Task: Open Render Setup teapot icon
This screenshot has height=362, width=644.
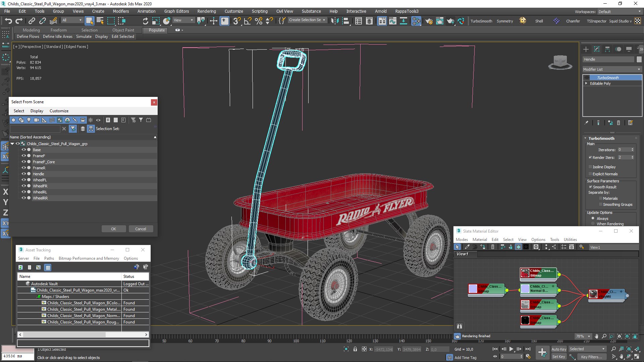Action: pos(429,21)
